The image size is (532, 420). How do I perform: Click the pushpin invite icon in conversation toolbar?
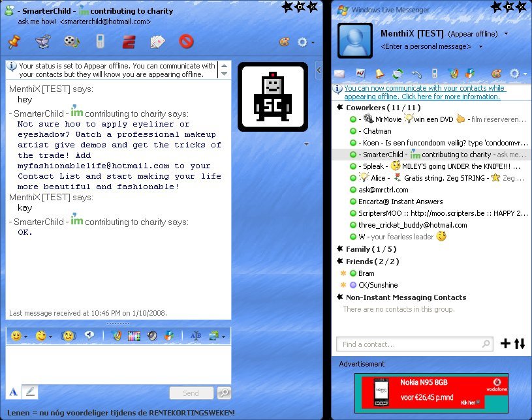tap(14, 42)
